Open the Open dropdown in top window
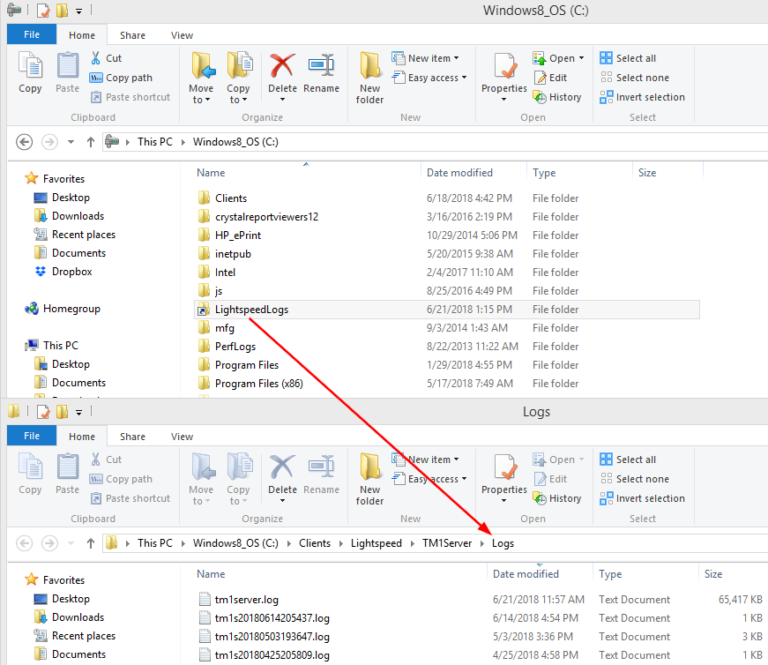768x665 pixels. pyautogui.click(x=581, y=58)
